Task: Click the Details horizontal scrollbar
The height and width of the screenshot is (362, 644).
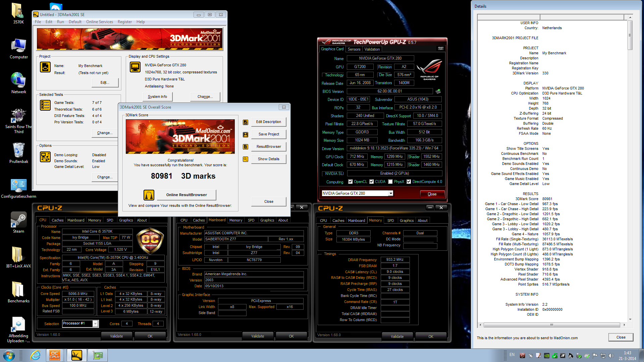Action: pos(552,325)
